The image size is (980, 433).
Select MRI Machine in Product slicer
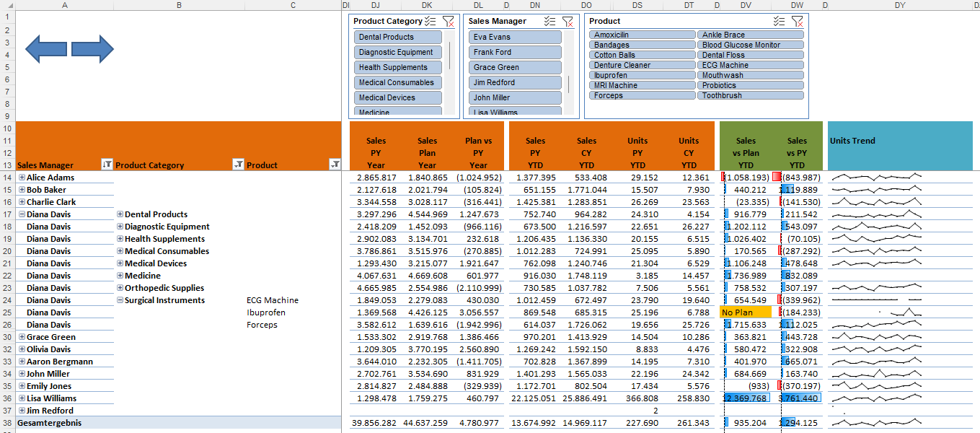click(x=642, y=85)
